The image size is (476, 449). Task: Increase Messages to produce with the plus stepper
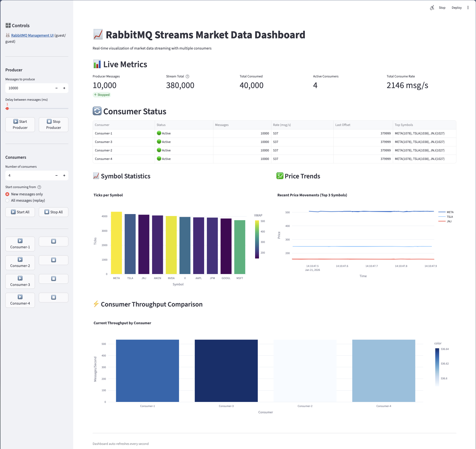pyautogui.click(x=64, y=88)
